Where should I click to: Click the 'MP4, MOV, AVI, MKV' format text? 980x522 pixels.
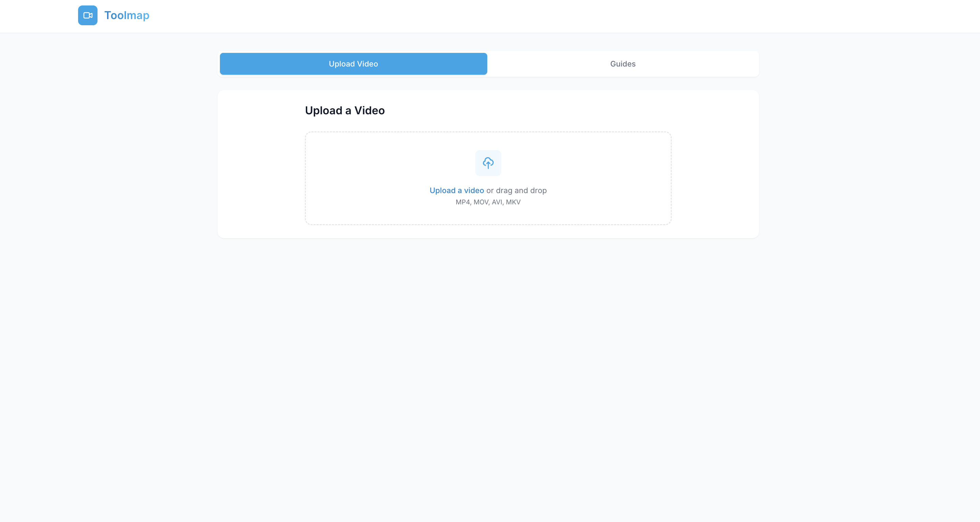(488, 202)
